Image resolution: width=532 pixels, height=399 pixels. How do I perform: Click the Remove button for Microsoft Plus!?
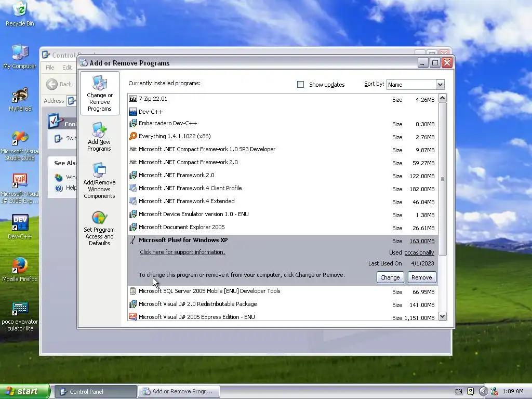click(422, 277)
